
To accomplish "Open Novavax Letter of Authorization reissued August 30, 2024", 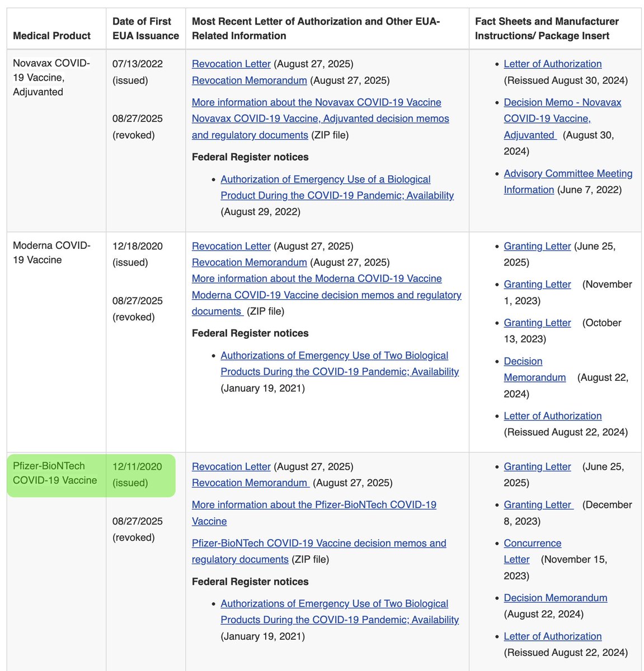I will point(553,64).
